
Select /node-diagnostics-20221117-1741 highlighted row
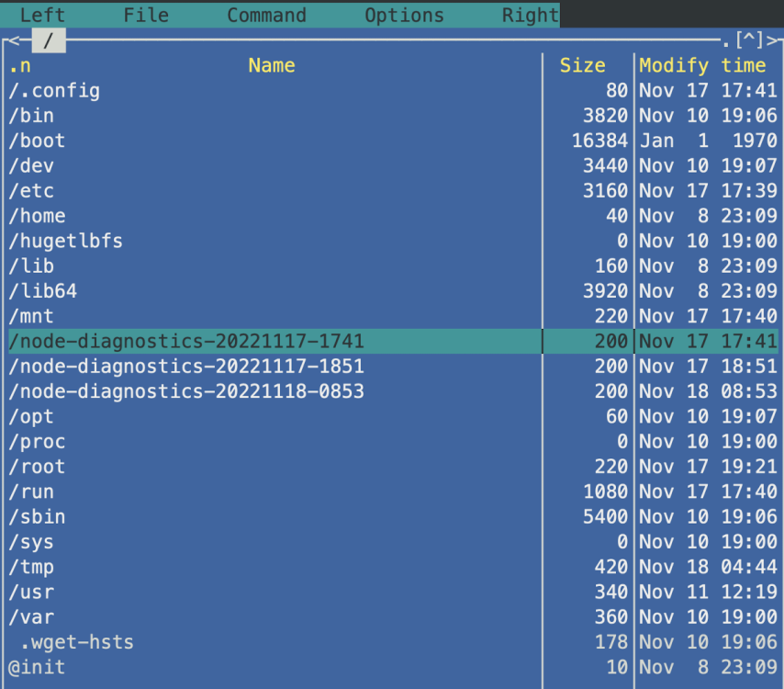click(393, 341)
